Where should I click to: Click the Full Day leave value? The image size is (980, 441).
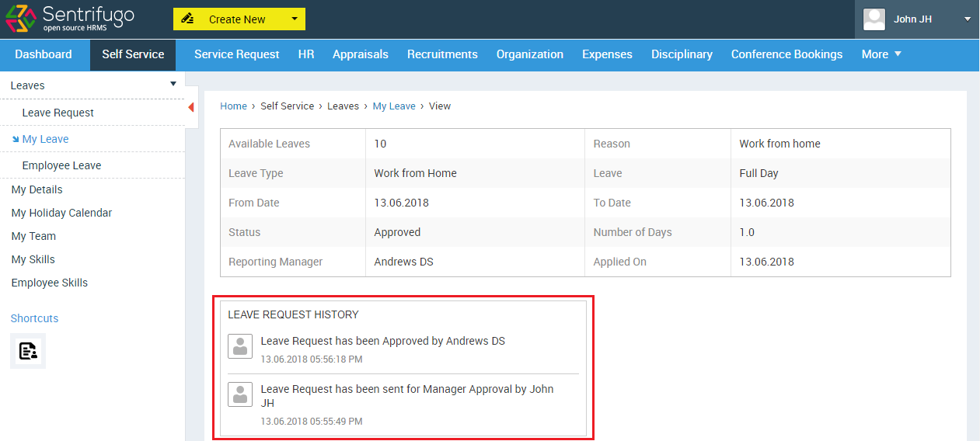coord(759,173)
